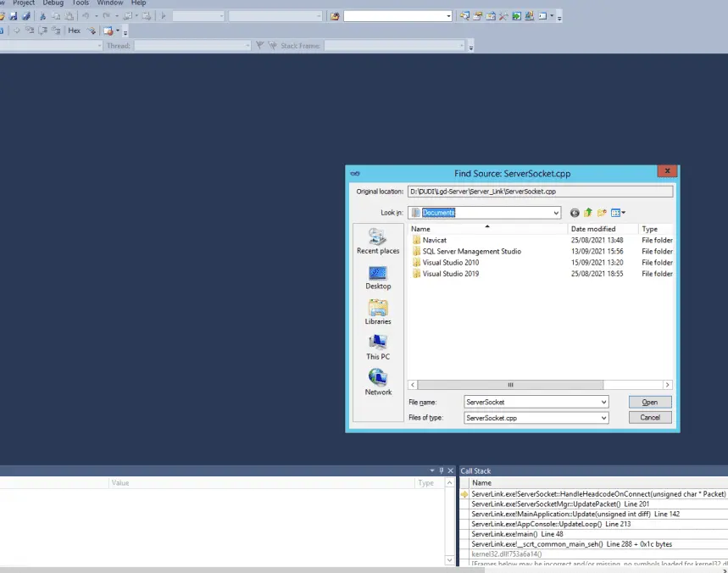Open Solution Explorer from toolbar icon
The width and height of the screenshot is (728, 573).
[464, 16]
